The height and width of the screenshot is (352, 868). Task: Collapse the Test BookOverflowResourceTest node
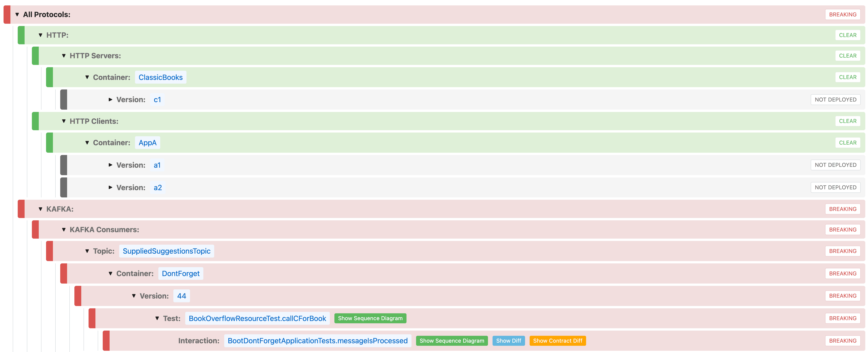[157, 318]
